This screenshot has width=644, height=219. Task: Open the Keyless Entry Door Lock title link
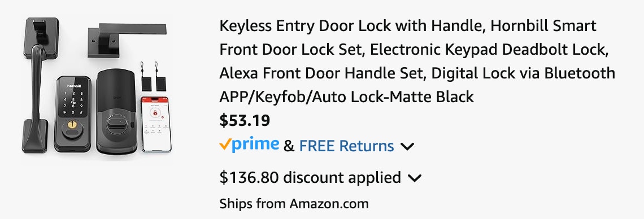tap(417, 62)
